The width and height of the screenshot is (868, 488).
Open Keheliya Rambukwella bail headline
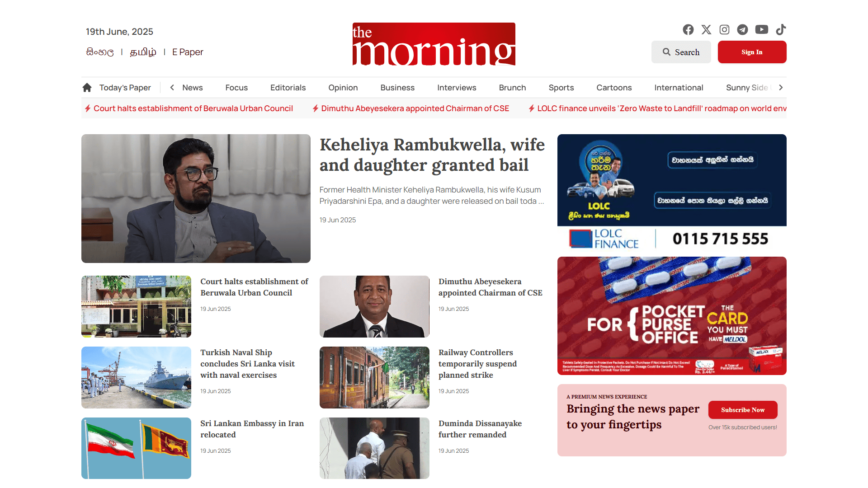pos(432,155)
